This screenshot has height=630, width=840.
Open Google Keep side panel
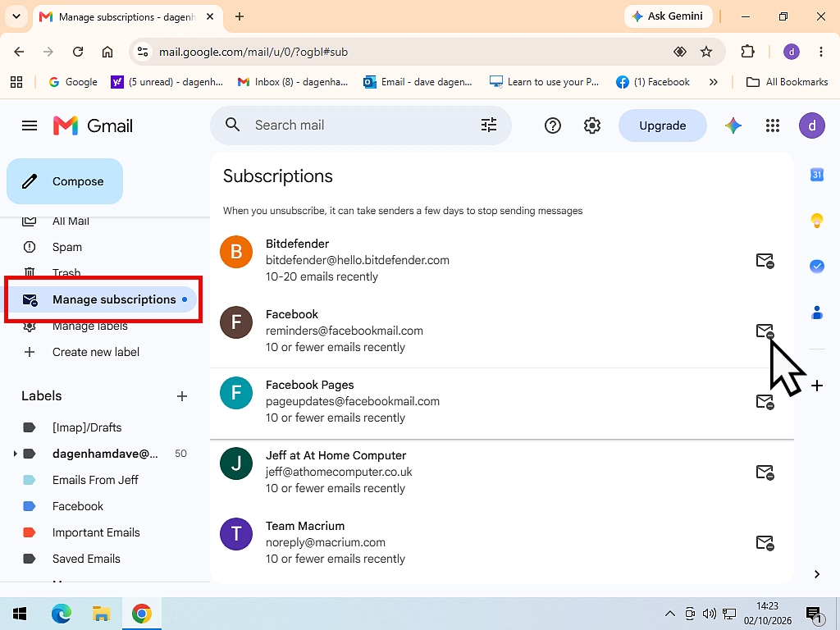click(816, 220)
